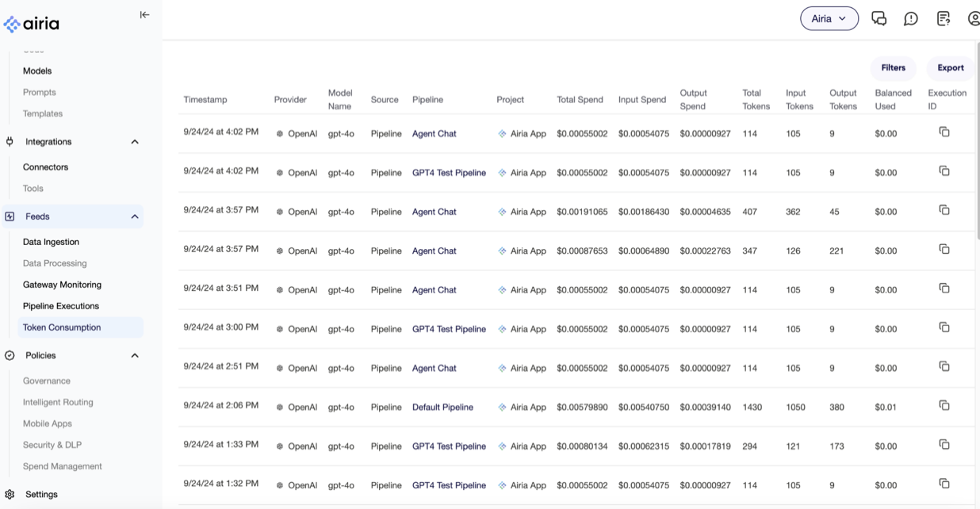980x509 pixels.
Task: Click the Filters button
Action: click(893, 68)
